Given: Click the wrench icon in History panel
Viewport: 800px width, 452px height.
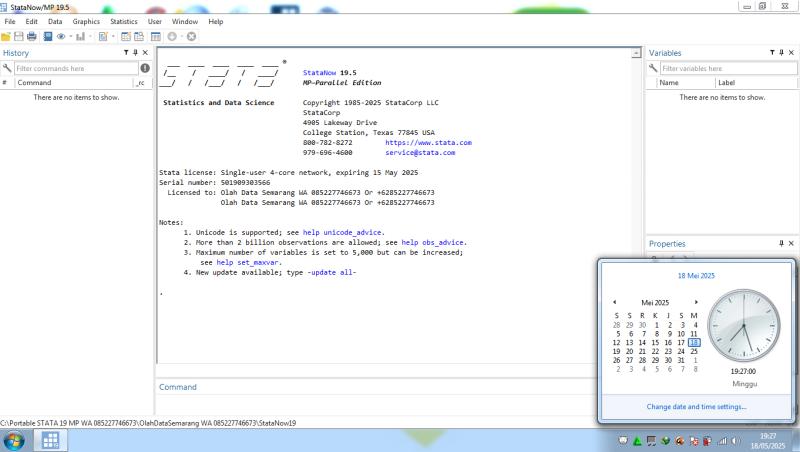Looking at the screenshot, I should pos(7,68).
